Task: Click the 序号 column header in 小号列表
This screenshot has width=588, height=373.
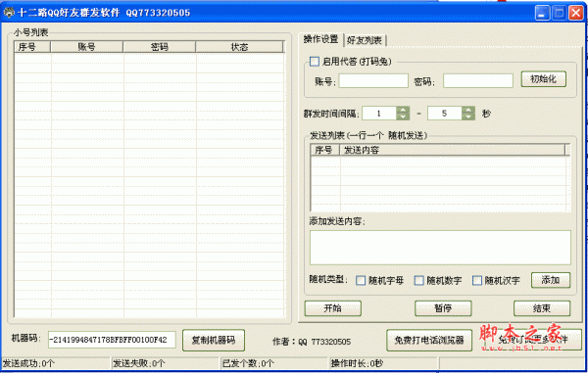Action: pyautogui.click(x=32, y=47)
